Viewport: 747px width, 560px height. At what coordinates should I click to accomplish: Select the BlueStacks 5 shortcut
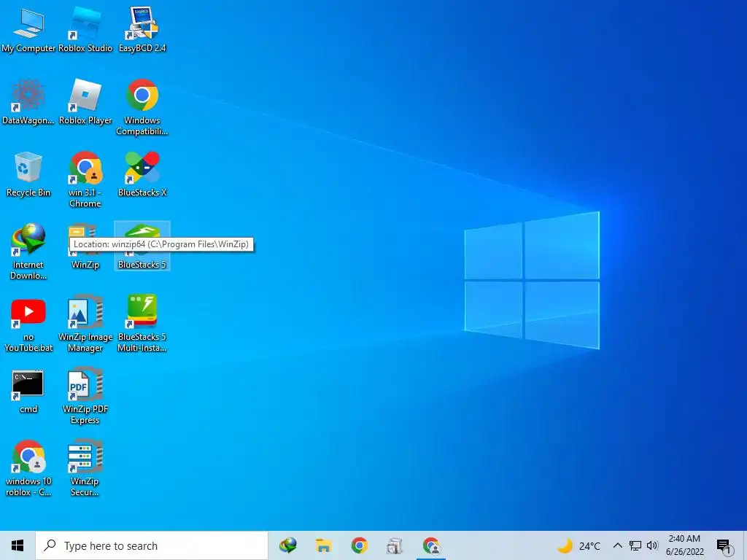point(142,246)
